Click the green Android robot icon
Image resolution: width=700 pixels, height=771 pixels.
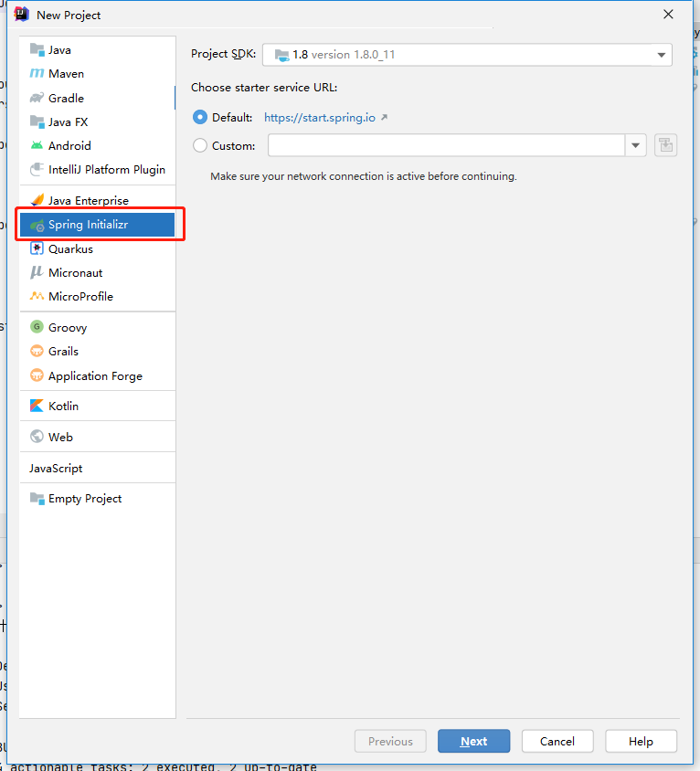[x=37, y=145]
